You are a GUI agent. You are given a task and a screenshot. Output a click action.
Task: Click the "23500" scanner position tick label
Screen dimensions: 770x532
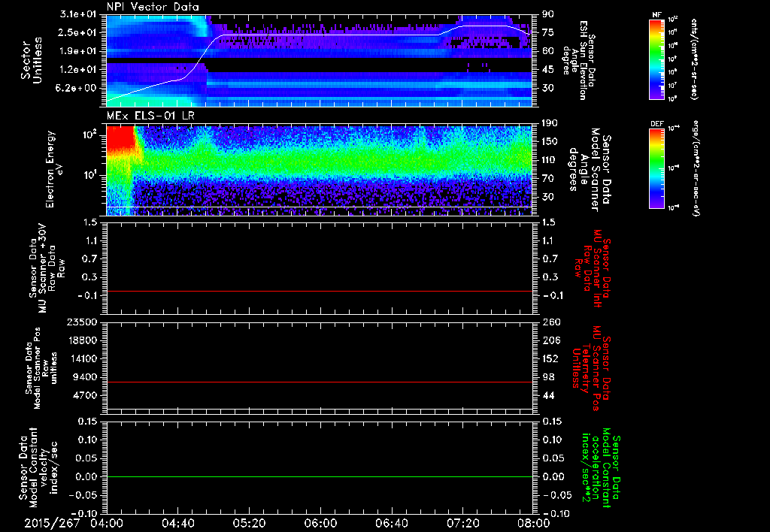(x=83, y=322)
